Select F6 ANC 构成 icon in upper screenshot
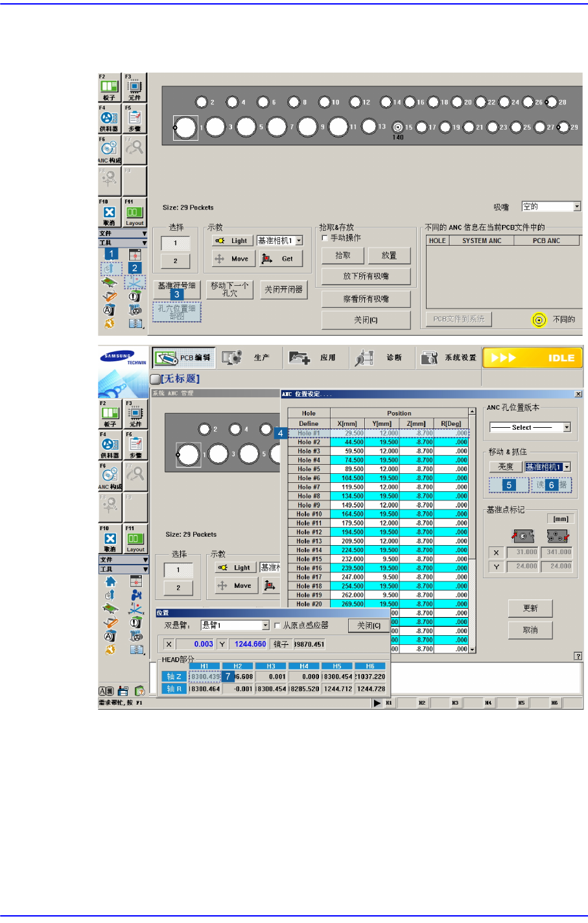Screen dimensions: 588x923 tap(110, 150)
